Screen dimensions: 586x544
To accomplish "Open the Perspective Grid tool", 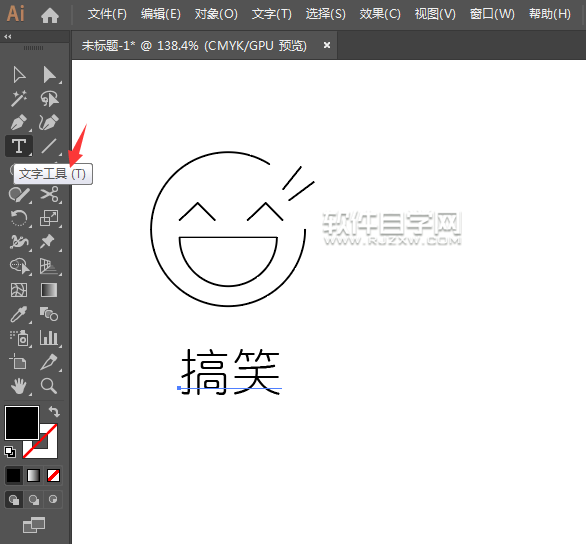I will [x=49, y=266].
